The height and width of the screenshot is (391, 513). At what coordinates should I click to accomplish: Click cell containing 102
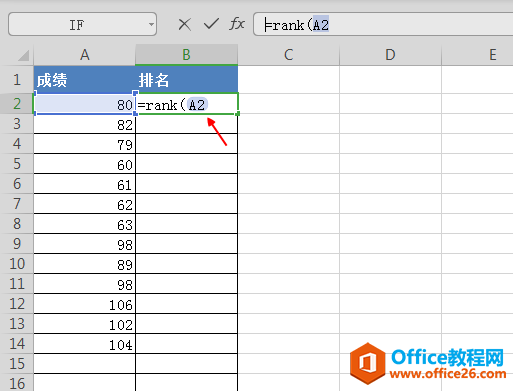click(x=85, y=324)
